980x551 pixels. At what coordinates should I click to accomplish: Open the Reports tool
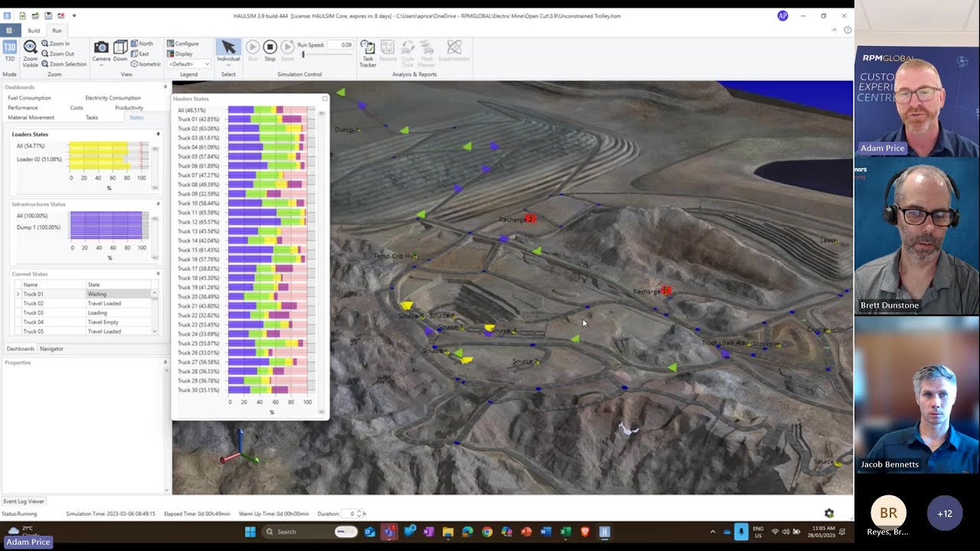(387, 51)
